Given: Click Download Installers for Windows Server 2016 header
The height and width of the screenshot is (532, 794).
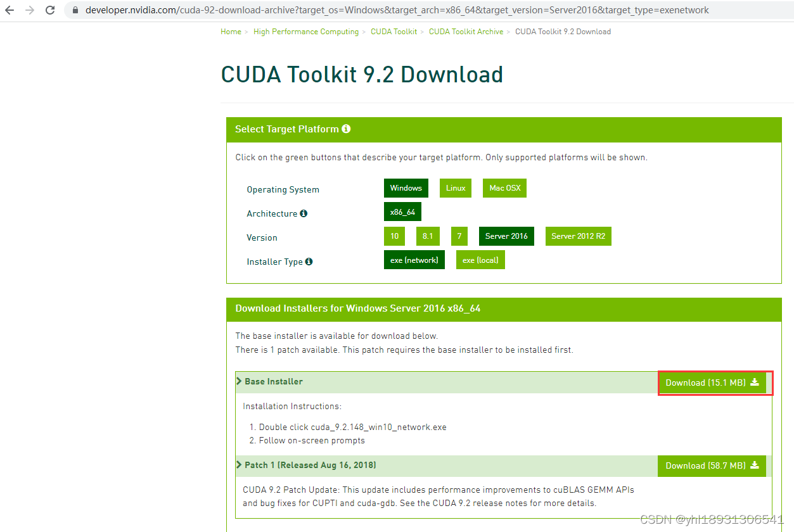Looking at the screenshot, I should 358,308.
